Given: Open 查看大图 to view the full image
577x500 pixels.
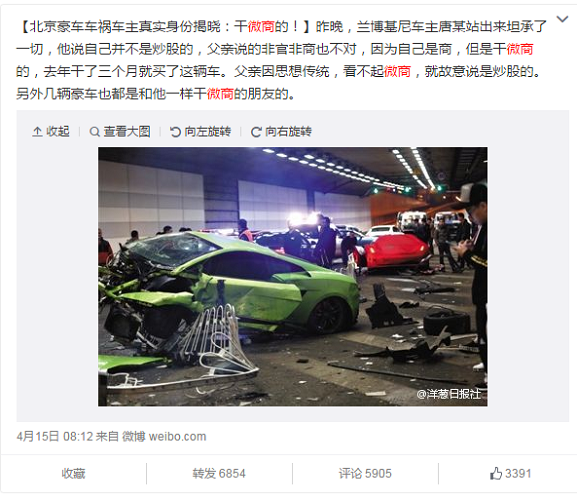Looking at the screenshot, I should point(127,132).
